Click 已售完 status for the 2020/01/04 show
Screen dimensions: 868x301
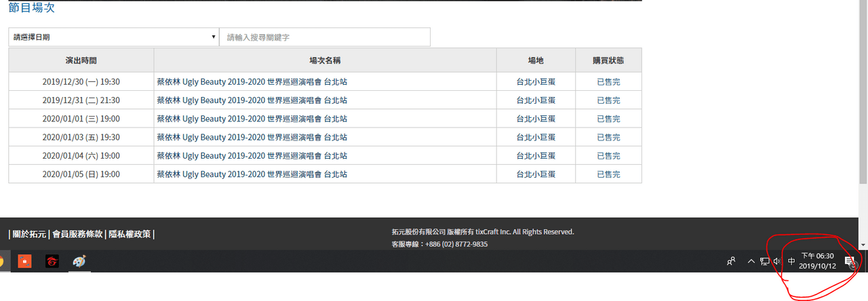pos(608,155)
